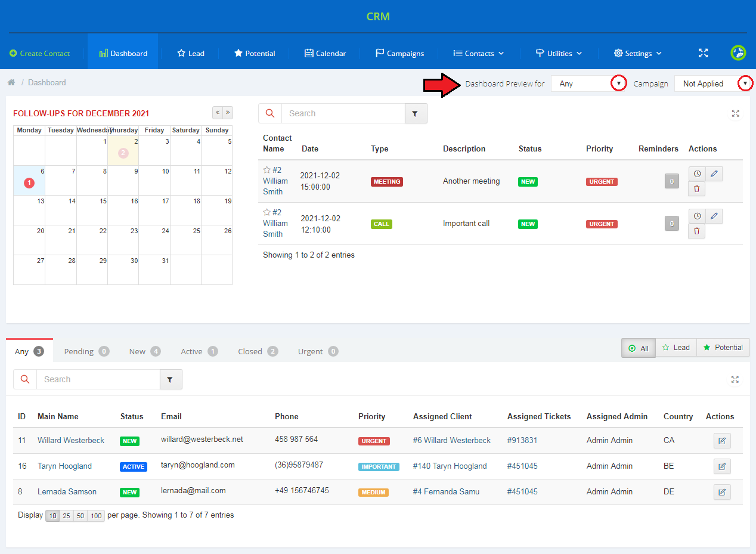Open Lernada Samson main name link
756x554 pixels.
point(67,491)
